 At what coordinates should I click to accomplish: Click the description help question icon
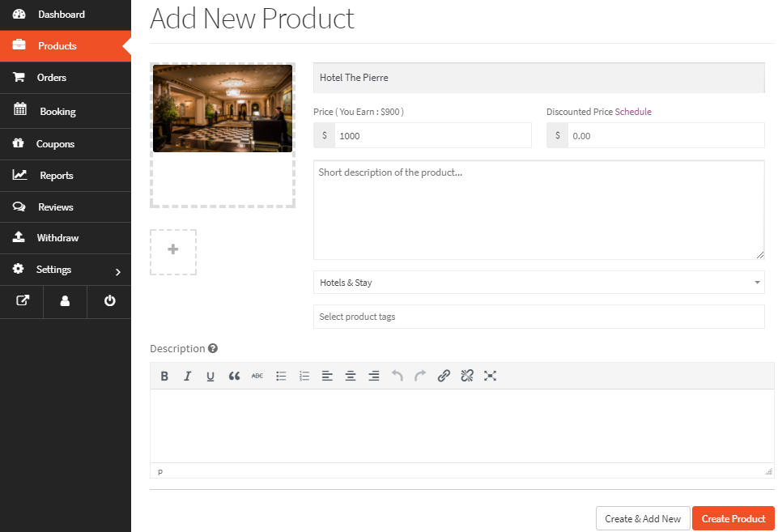[213, 349]
